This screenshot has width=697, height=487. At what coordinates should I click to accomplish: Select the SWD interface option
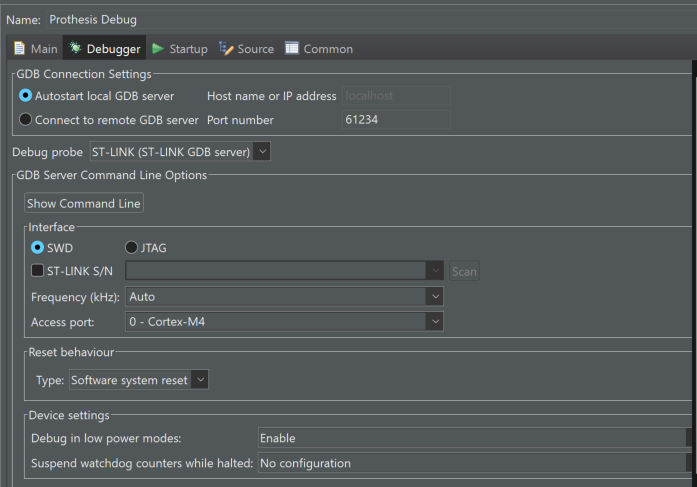point(38,247)
